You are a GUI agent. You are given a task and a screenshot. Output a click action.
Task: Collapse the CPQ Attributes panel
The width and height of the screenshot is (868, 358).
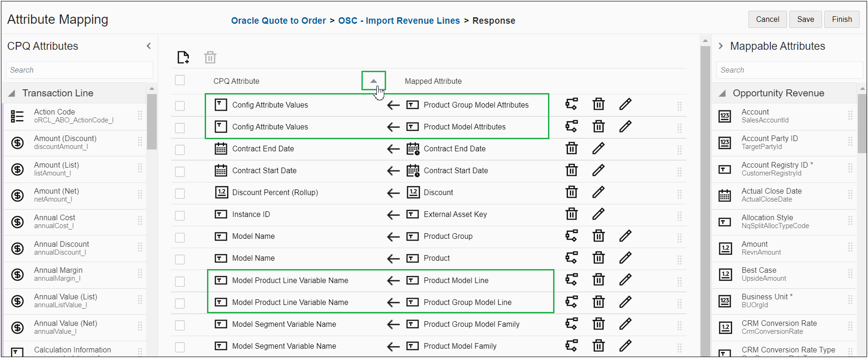point(149,46)
